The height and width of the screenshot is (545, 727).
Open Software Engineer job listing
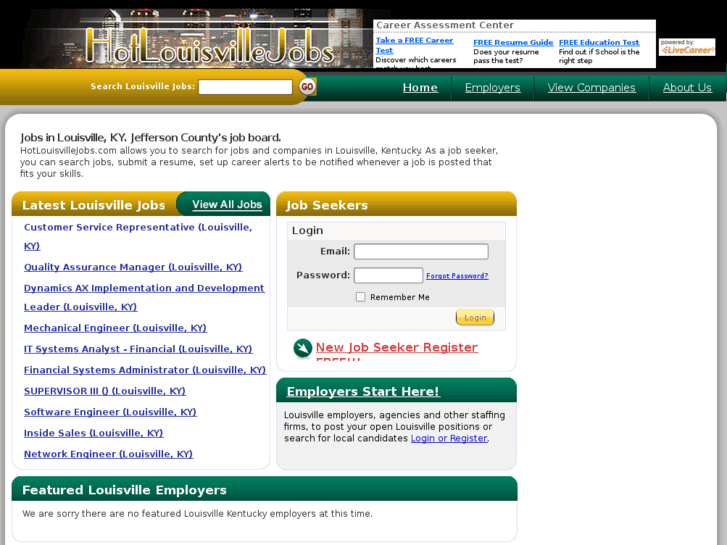pos(110,412)
